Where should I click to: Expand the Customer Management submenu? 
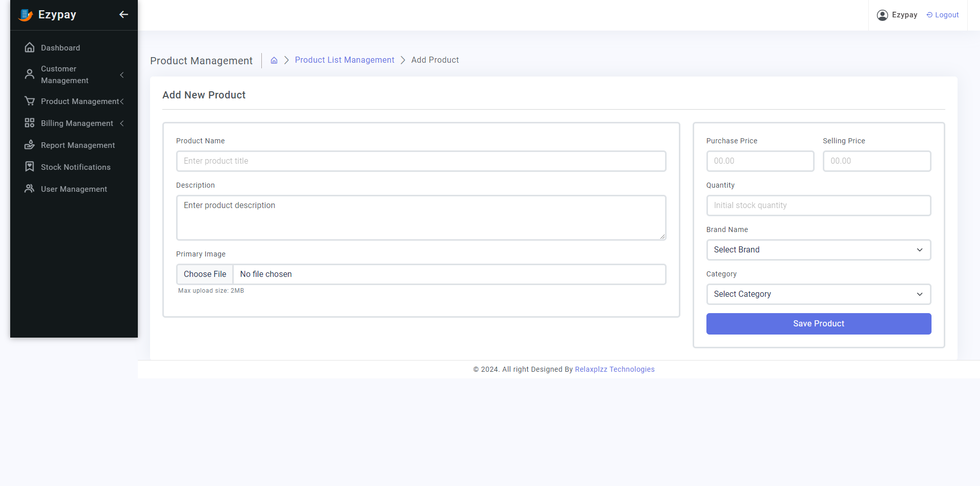pos(122,75)
